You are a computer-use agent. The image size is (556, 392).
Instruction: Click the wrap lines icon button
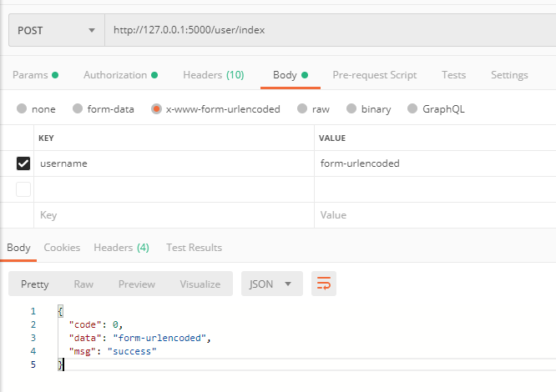point(324,284)
